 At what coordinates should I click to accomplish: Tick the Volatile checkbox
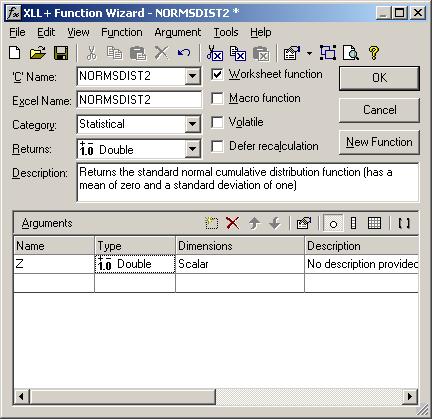217,122
